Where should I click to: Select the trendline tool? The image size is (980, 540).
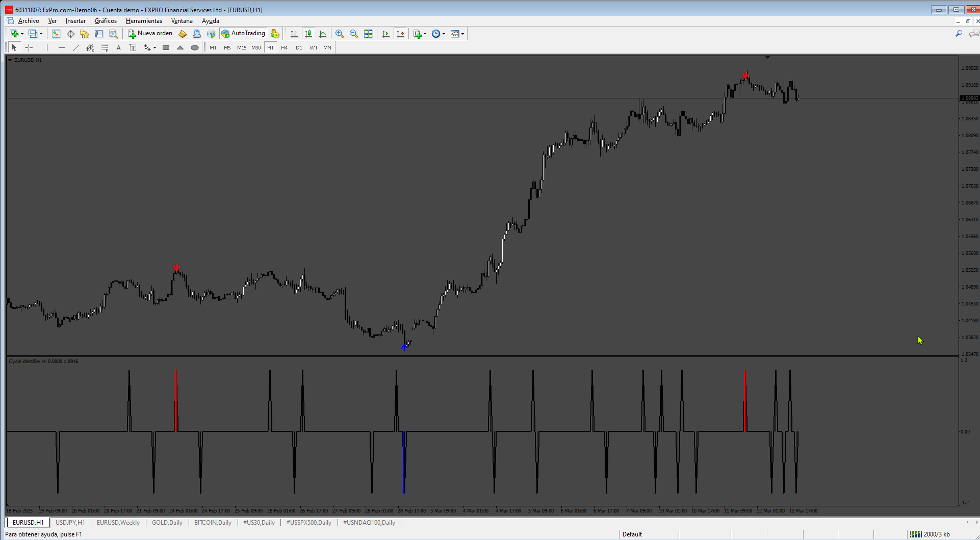(76, 47)
